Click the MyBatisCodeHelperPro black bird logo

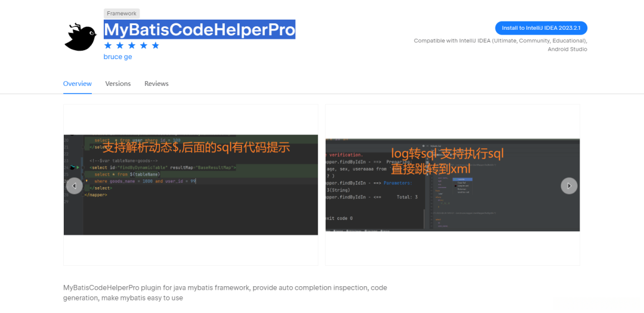[80, 37]
